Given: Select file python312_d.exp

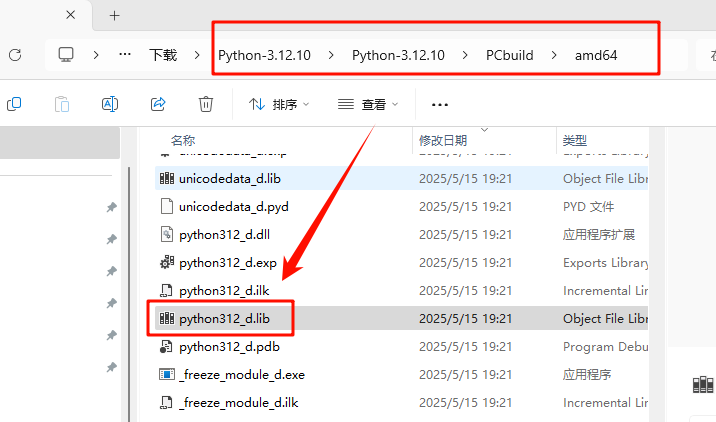Looking at the screenshot, I should pyautogui.click(x=228, y=263).
